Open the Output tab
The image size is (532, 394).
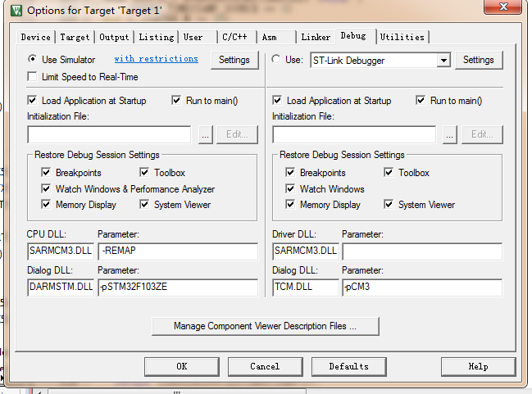coord(114,37)
